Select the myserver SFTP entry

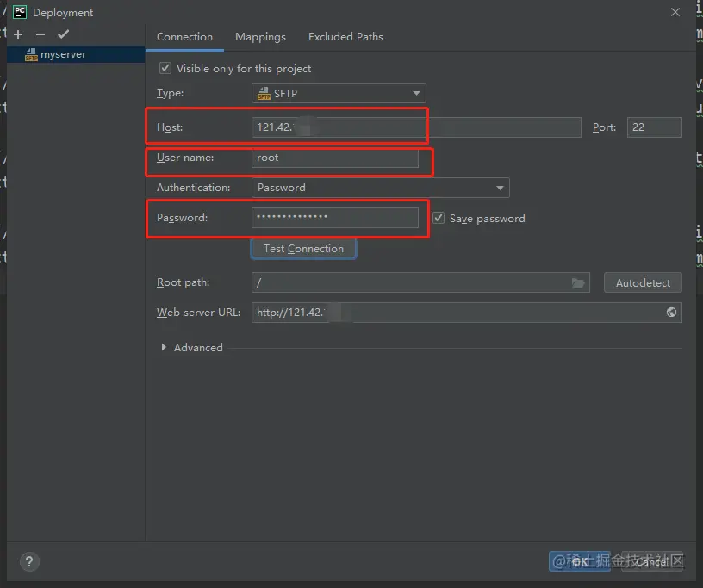click(62, 54)
